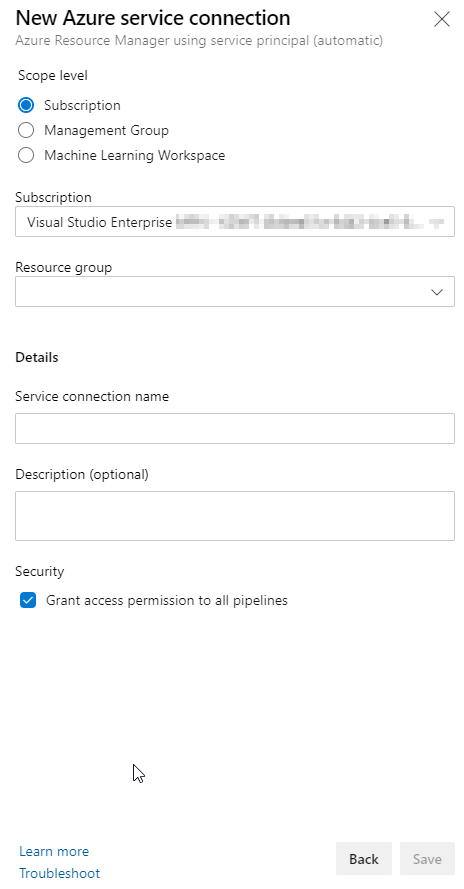Go Back to the previous step
This screenshot has width=464, height=889.
coord(364,859)
